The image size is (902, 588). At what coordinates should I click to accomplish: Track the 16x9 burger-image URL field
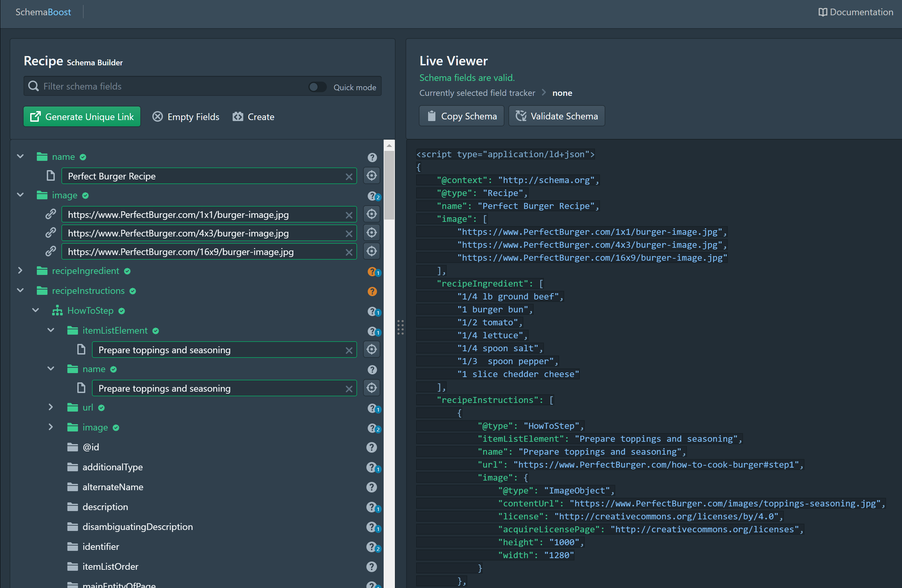(371, 251)
